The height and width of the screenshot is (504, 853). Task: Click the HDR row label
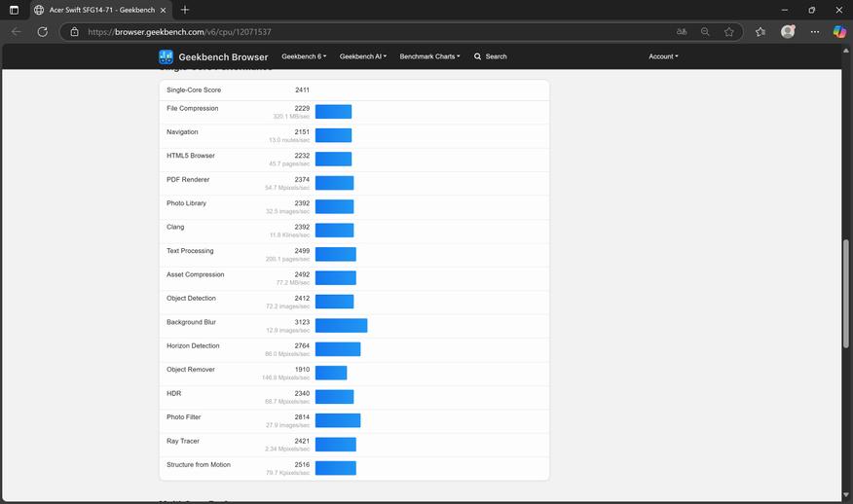coord(173,394)
